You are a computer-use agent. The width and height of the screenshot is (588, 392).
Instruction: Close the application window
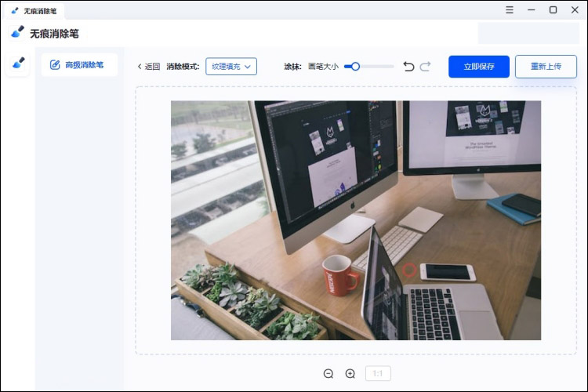click(575, 9)
